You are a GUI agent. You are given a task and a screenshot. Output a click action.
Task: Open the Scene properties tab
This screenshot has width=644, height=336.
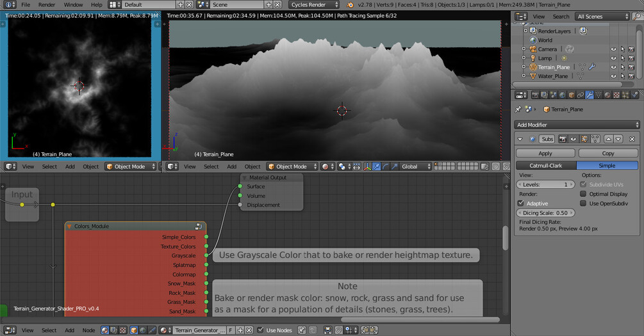553,95
